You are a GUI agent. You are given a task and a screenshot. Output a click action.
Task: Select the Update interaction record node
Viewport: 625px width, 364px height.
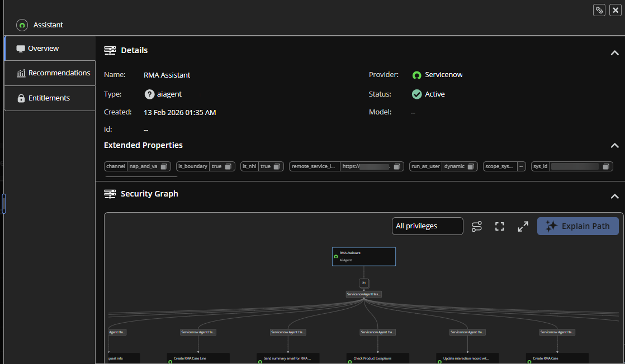coord(467,358)
